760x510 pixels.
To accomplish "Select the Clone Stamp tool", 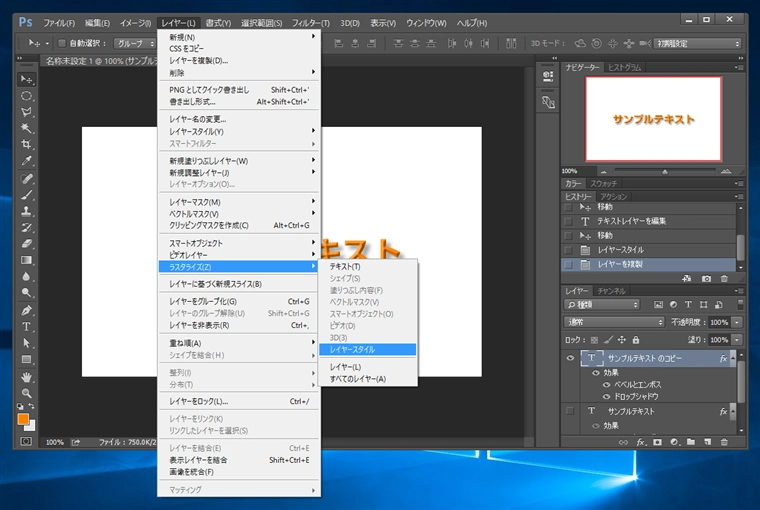I will pos(26,211).
